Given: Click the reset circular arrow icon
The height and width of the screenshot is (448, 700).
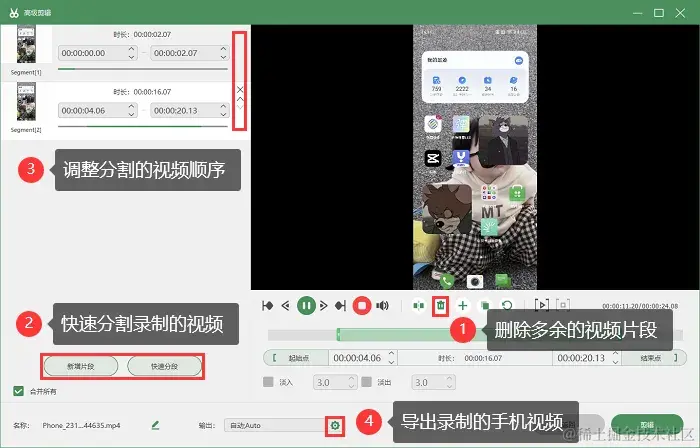Looking at the screenshot, I should [507, 306].
